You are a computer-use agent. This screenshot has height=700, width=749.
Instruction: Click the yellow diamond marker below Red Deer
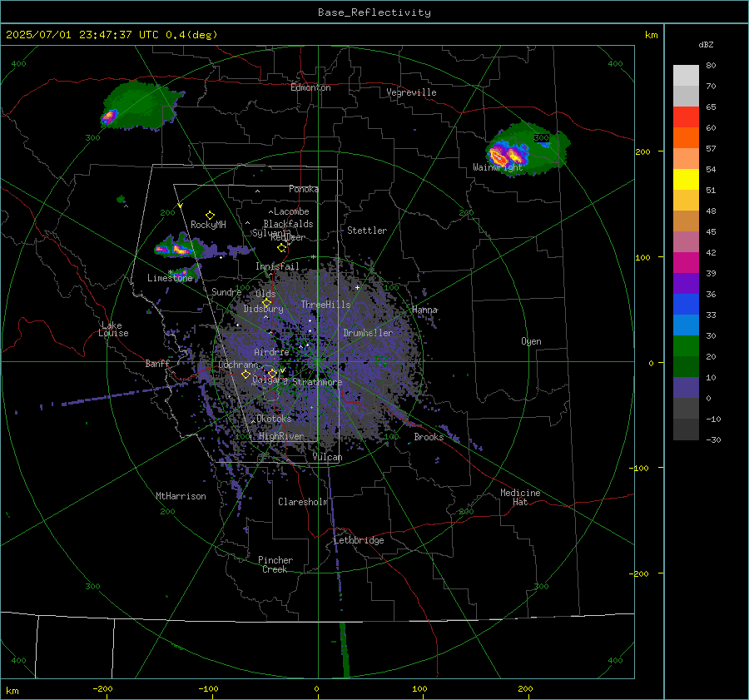(282, 247)
